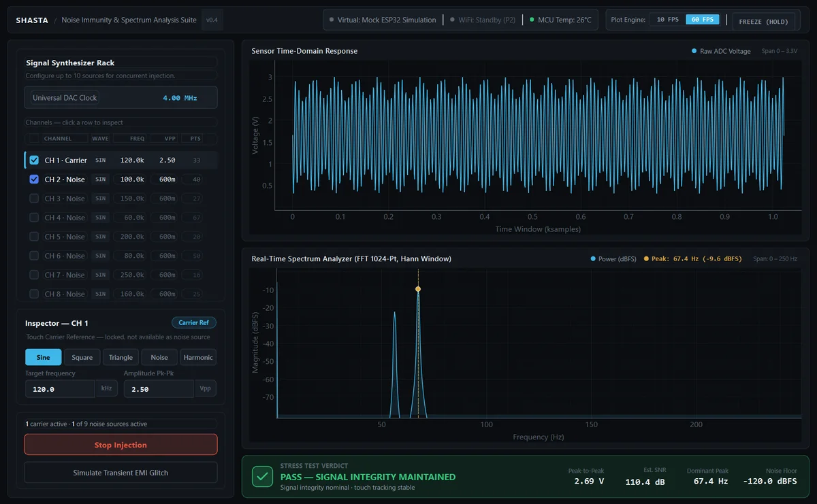Click the kHz unit label
Image resolution: width=817 pixels, height=504 pixels.
click(107, 388)
